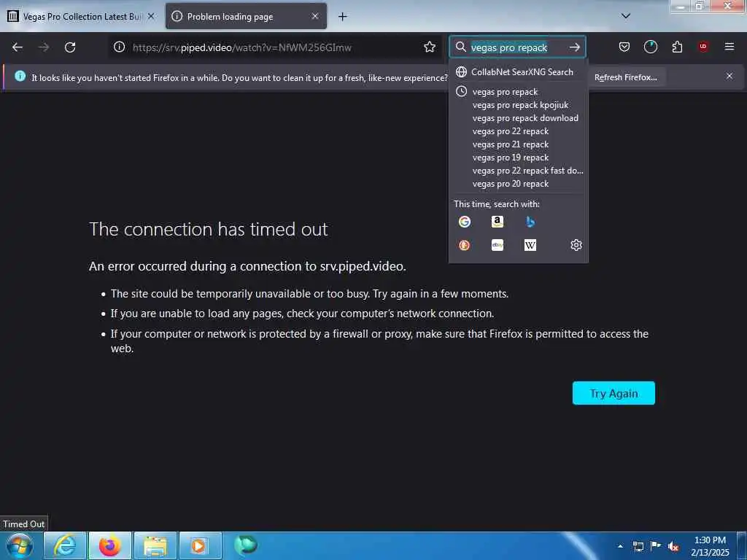
Task: Click the muted volume tray icon
Action: 673,547
